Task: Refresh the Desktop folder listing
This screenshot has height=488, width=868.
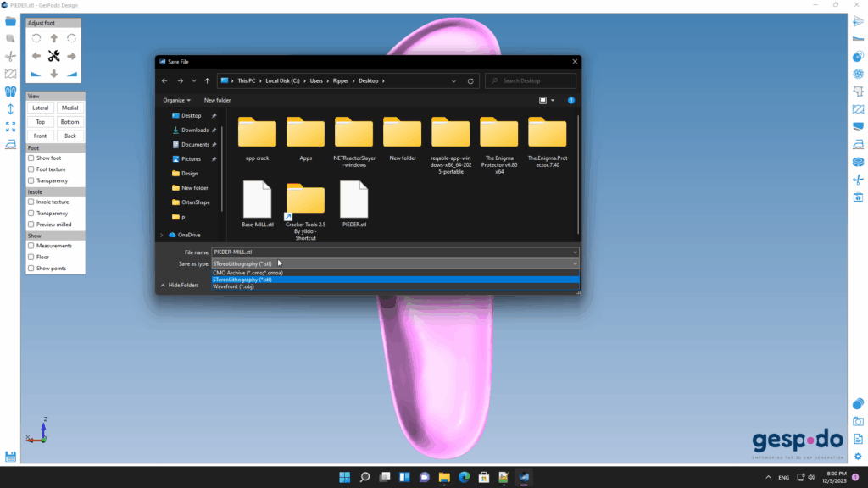Action: (x=470, y=81)
